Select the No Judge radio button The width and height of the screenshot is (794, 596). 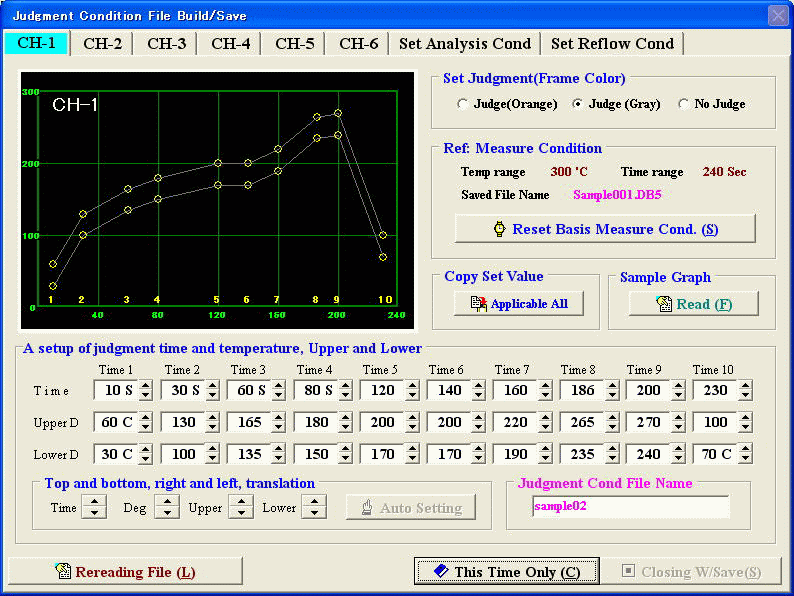(683, 104)
